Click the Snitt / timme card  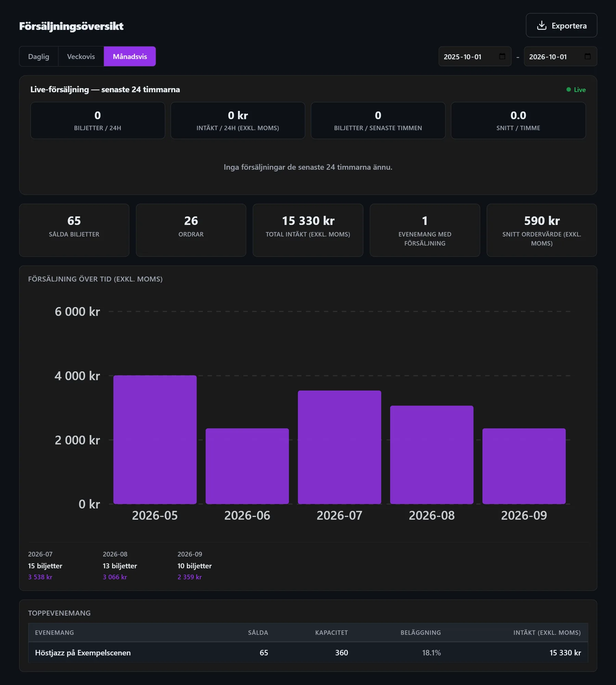[x=518, y=120]
